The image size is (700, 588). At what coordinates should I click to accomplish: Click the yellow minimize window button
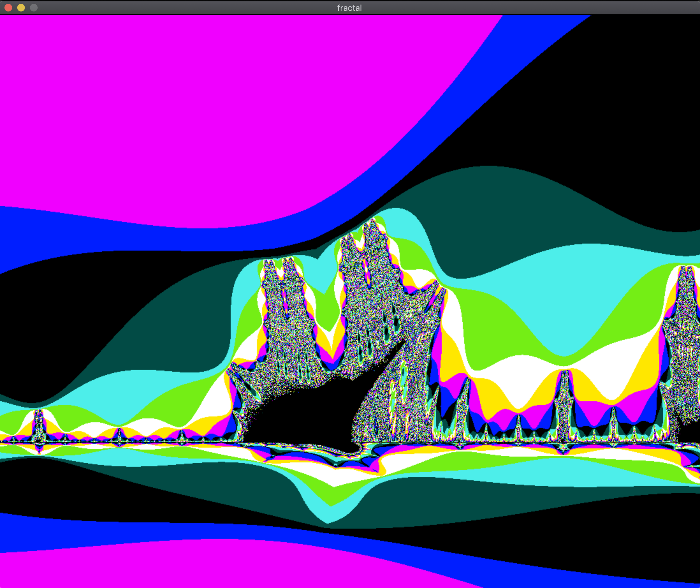pyautogui.click(x=21, y=8)
